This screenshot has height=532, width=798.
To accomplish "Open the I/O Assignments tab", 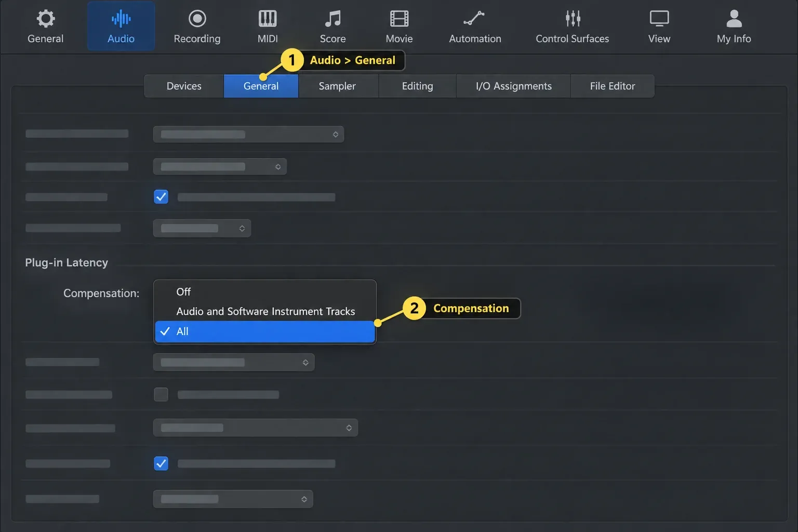I will (513, 86).
